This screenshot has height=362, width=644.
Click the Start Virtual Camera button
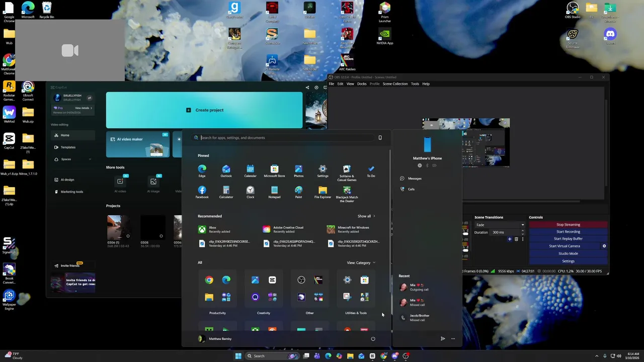564,246
